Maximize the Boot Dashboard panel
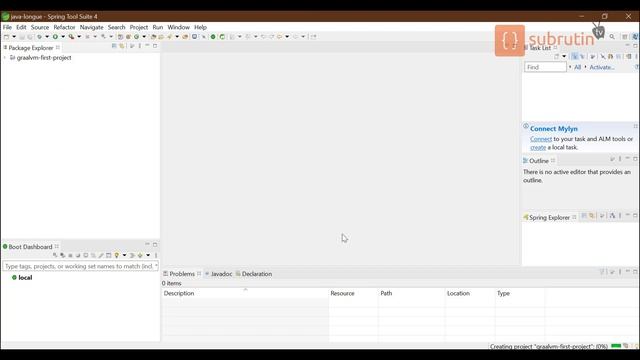 tap(155, 244)
